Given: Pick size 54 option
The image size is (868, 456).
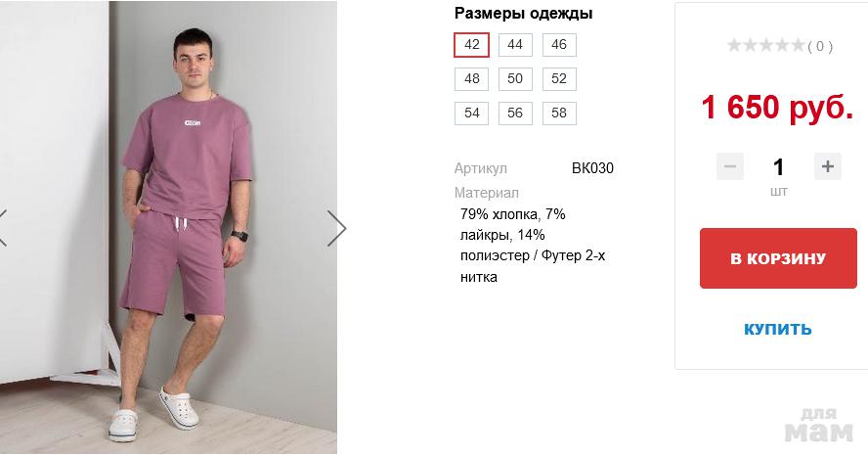Looking at the screenshot, I should click(472, 114).
